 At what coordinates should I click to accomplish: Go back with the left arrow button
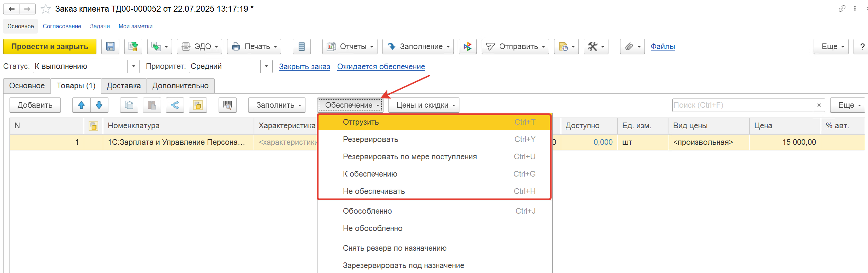(x=11, y=9)
